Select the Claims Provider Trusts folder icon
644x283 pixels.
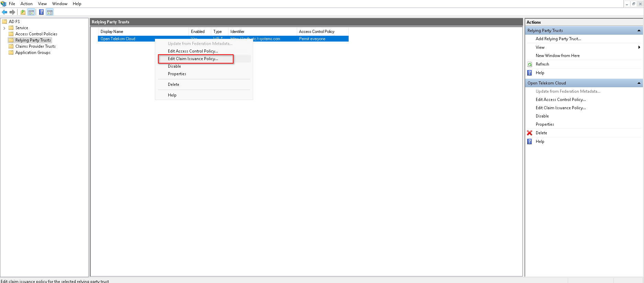11,46
